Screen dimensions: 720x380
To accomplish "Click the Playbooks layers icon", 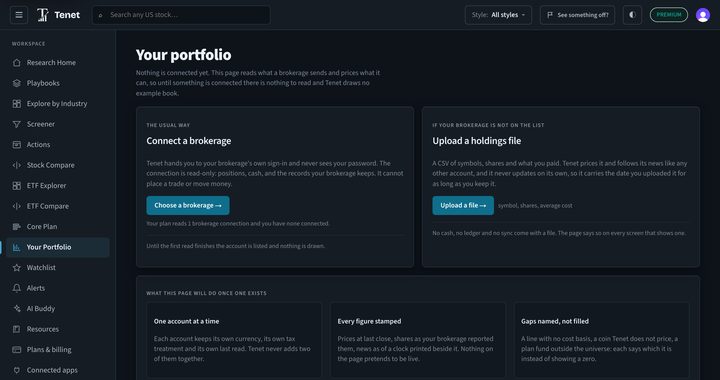I will (17, 83).
